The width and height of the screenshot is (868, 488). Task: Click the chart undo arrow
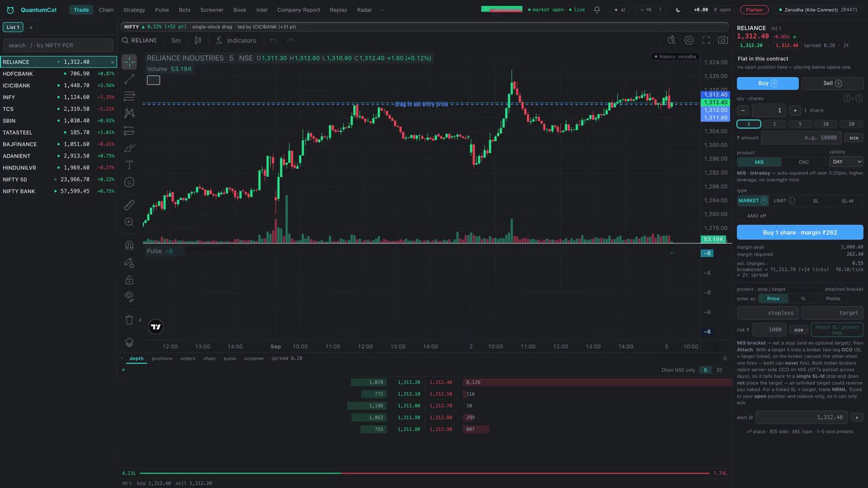point(273,40)
